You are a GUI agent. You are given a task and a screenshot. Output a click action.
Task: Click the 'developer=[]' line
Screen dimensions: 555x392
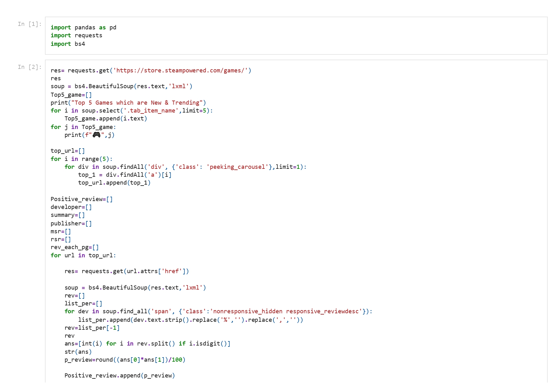coord(72,207)
